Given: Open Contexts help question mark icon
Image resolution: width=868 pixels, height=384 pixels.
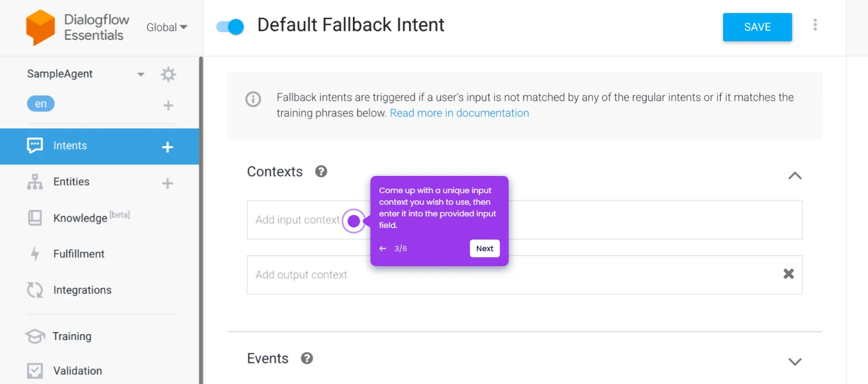Looking at the screenshot, I should (x=321, y=172).
